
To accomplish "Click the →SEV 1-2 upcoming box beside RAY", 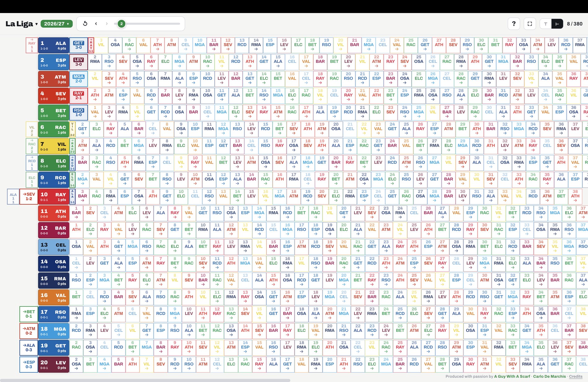I will (29, 197).
